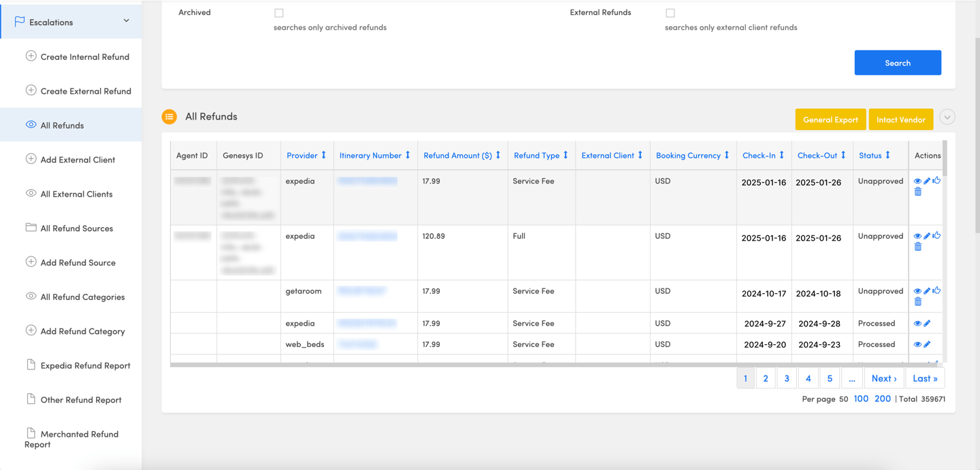Delete the 120.89 Full refund
Screen dimensions: 980x470
tap(918, 247)
